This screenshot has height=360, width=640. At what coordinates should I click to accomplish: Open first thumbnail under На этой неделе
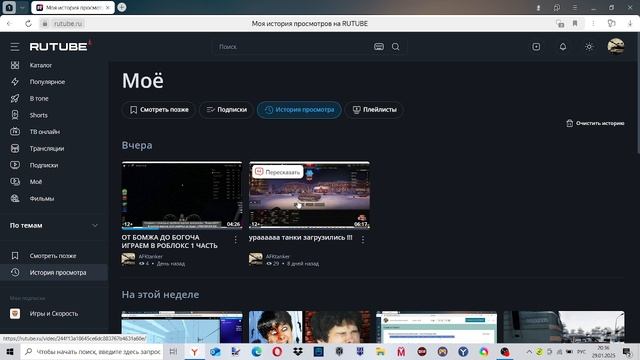click(x=182, y=327)
